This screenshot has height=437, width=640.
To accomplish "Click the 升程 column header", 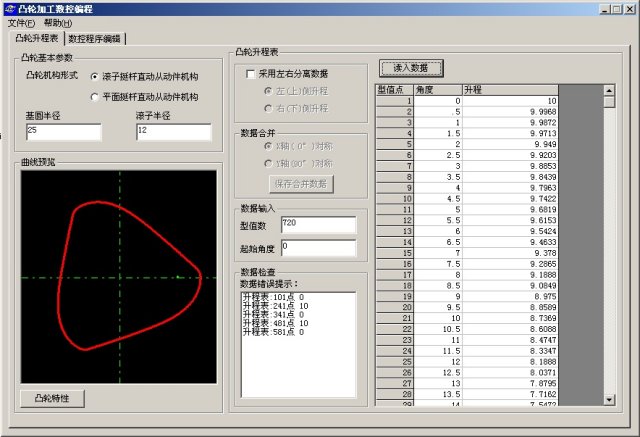I will pyautogui.click(x=510, y=90).
